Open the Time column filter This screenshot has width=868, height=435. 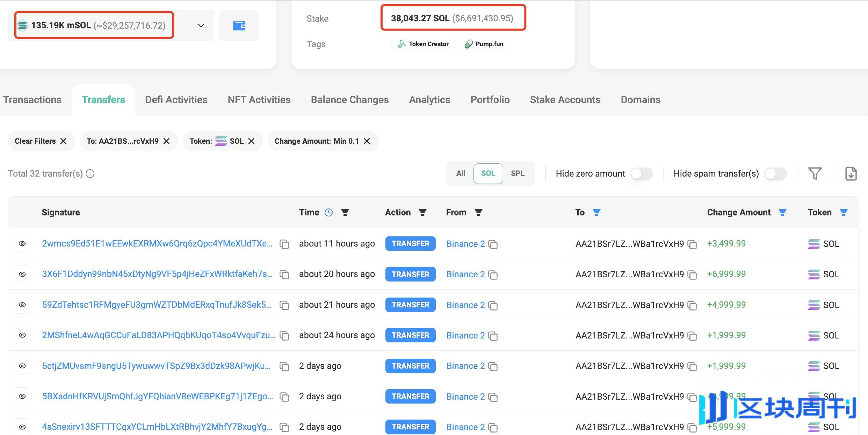tap(345, 213)
